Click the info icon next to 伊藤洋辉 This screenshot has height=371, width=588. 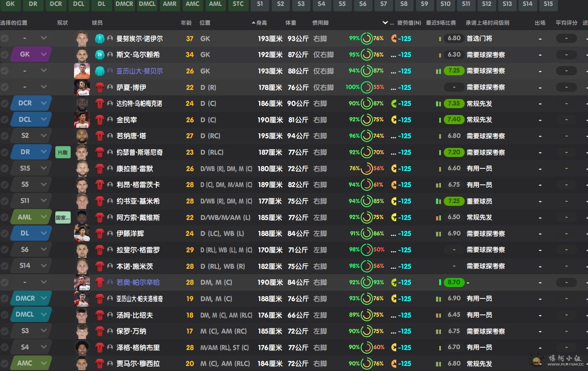(110, 234)
